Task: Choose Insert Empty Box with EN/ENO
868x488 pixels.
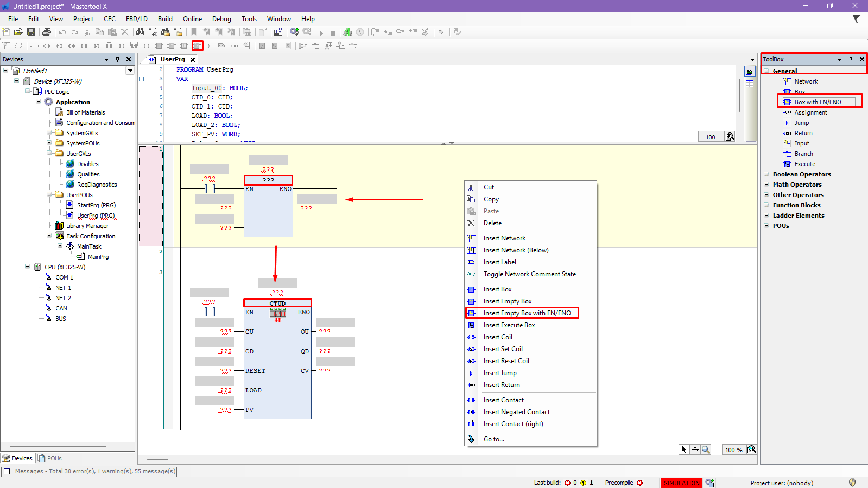Action: coord(527,313)
